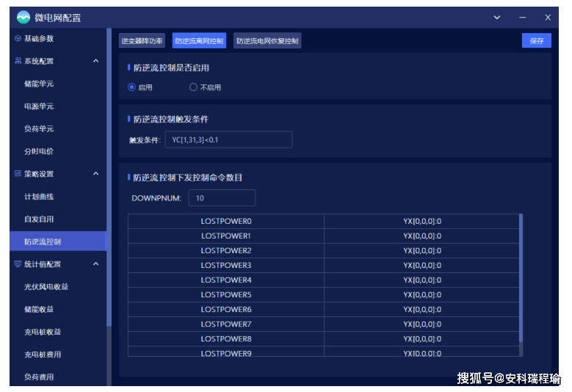
Task: Open 储能收益 in the sidebar
Action: click(x=39, y=309)
